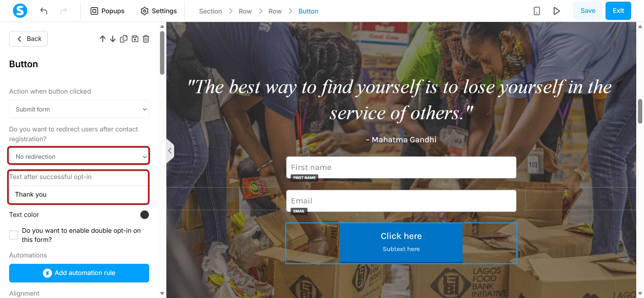Screen dimensions: 644x298
Task: Move element down with the down arrow icon
Action: (x=113, y=39)
